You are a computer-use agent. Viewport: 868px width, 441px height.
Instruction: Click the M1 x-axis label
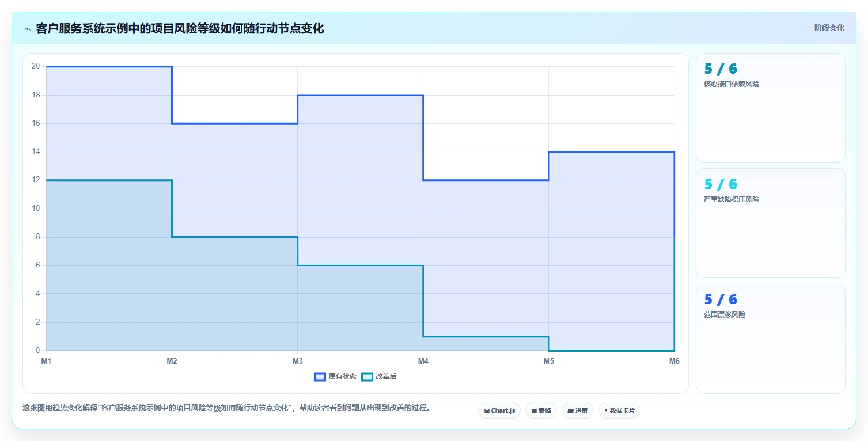point(46,361)
